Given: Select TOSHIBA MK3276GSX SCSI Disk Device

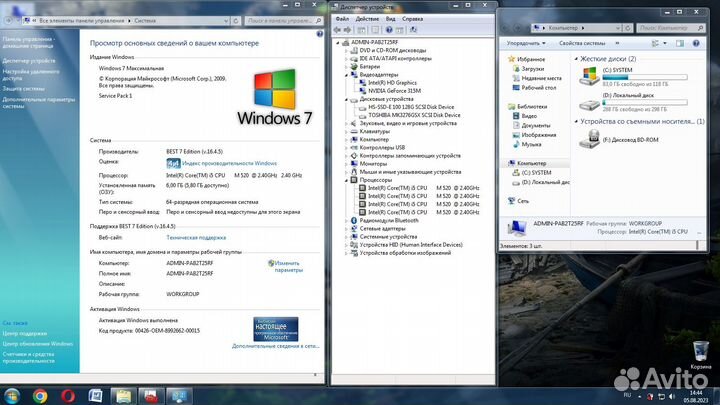Looking at the screenshot, I should [x=414, y=115].
